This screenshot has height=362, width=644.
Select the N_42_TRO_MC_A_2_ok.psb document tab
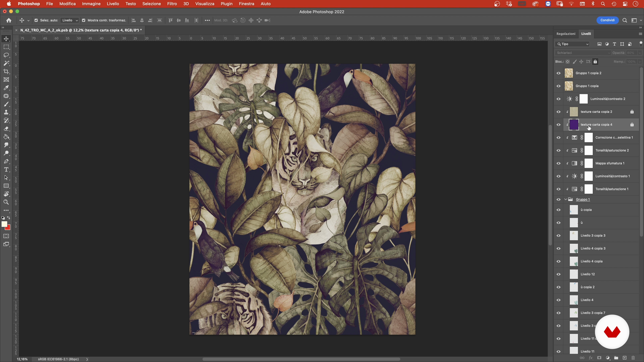[81, 30]
